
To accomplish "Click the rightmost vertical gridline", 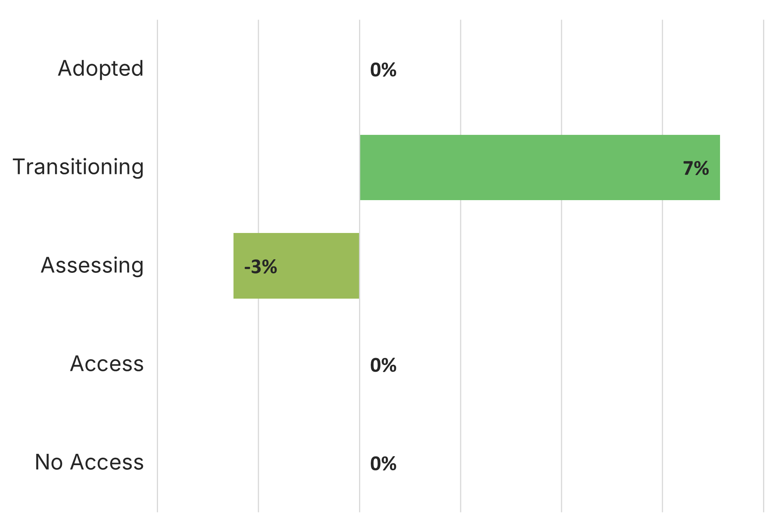I will (x=763, y=313).
